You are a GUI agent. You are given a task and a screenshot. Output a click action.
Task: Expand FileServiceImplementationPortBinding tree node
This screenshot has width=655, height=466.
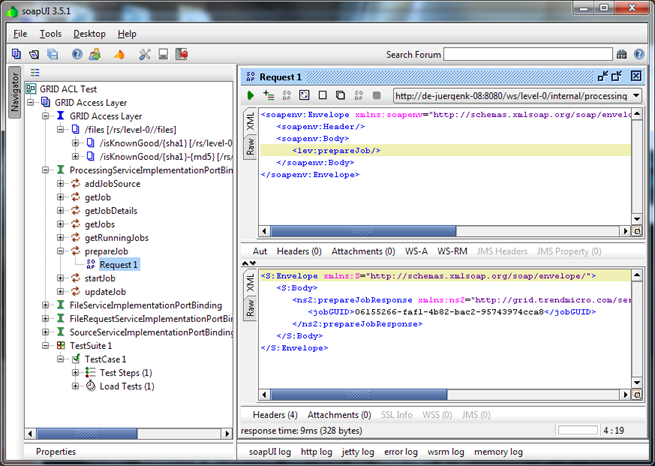pos(46,305)
